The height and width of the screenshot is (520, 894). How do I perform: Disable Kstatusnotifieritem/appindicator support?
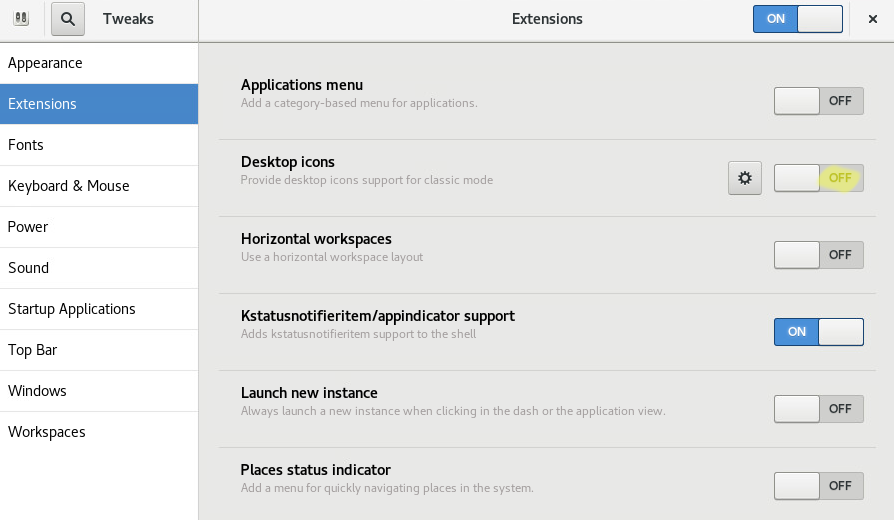click(x=819, y=332)
